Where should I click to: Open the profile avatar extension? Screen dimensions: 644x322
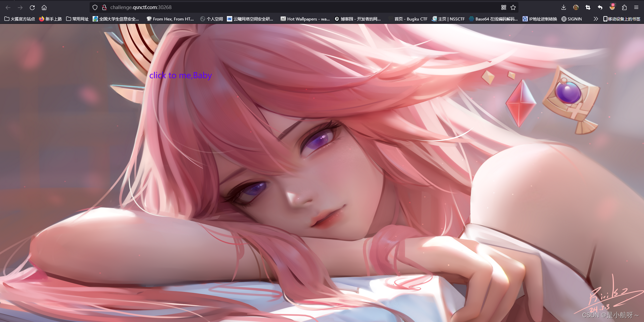point(576,7)
